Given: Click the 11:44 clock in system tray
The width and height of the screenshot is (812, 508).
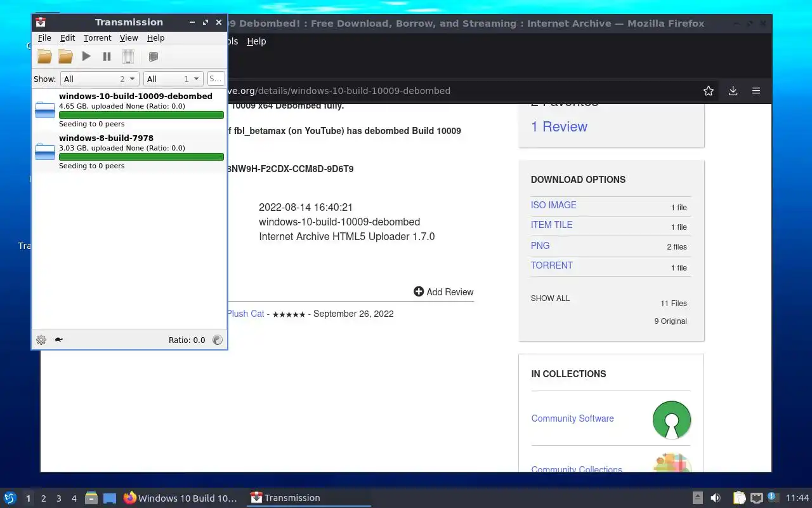Looking at the screenshot, I should [797, 498].
